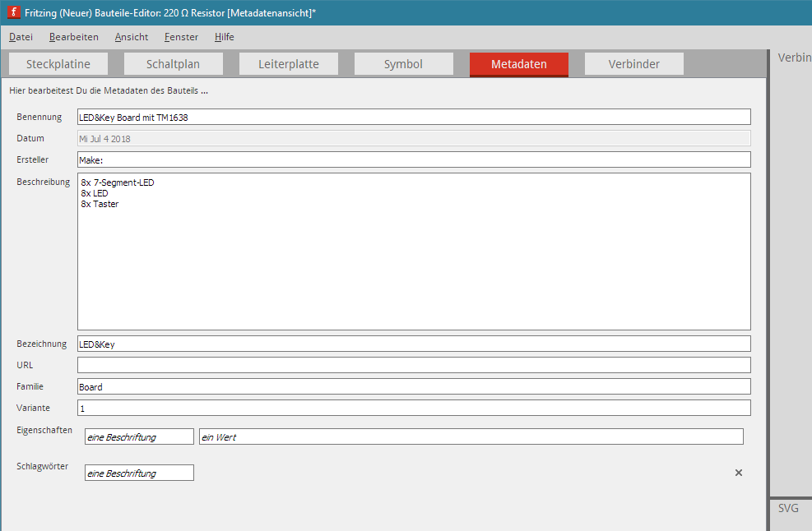The width and height of the screenshot is (812, 531).
Task: Click the Verbin panel header at right
Action: (x=794, y=58)
